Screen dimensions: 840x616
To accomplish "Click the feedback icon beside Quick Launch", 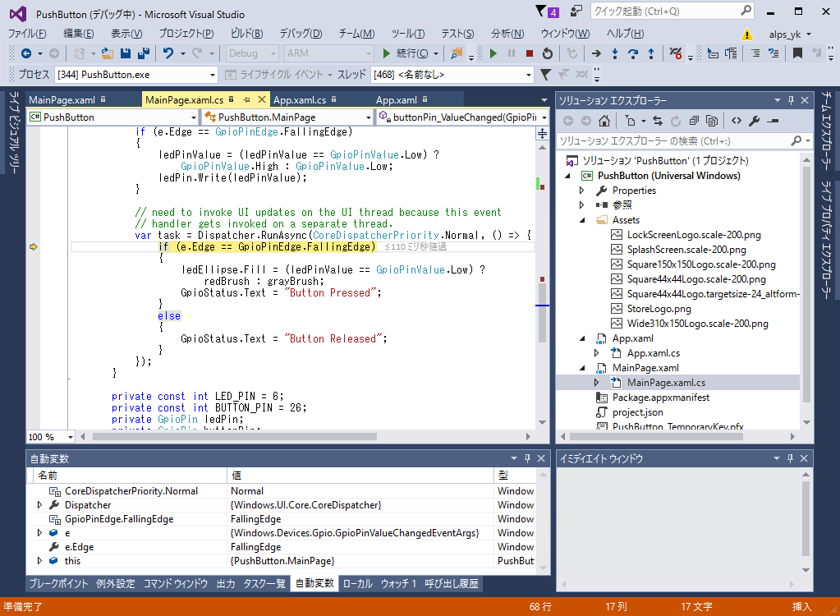I will pyautogui.click(x=576, y=11).
